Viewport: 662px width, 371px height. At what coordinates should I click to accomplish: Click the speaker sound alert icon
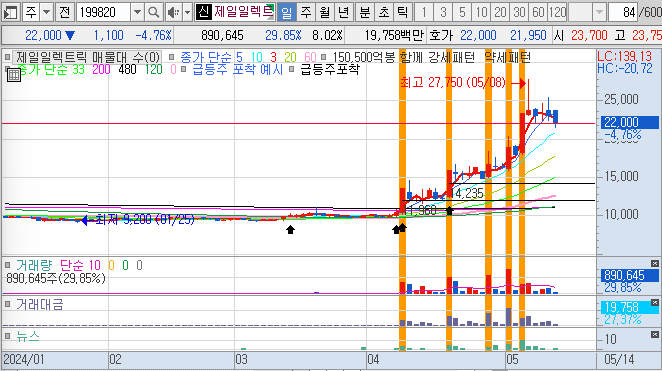pos(172,12)
